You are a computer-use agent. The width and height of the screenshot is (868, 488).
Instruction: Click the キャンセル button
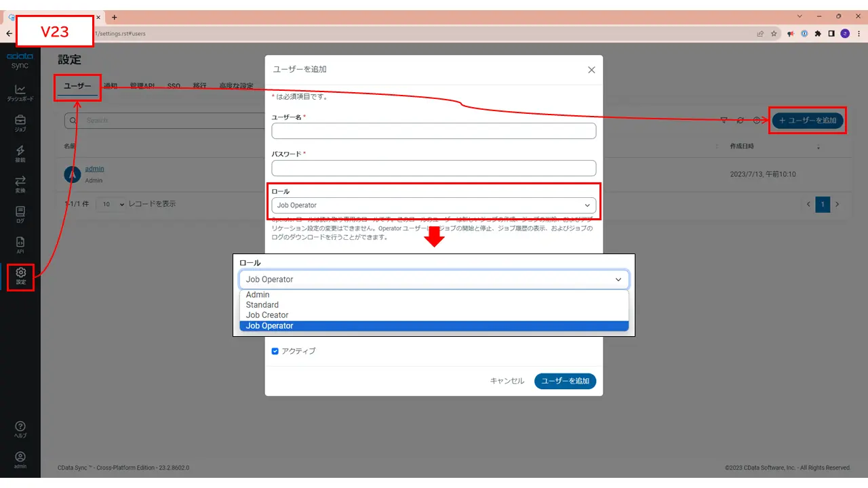(x=507, y=381)
